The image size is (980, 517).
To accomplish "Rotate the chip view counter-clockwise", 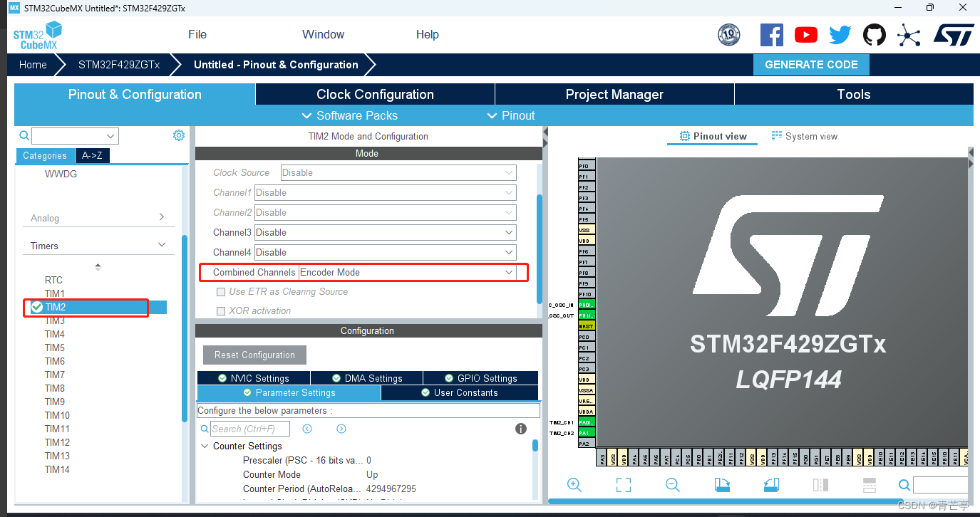I will tap(771, 485).
